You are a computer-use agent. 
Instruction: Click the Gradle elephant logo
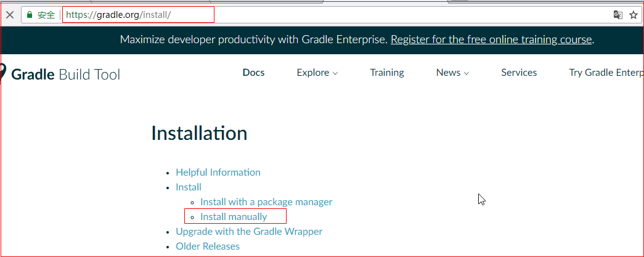click(x=2, y=73)
